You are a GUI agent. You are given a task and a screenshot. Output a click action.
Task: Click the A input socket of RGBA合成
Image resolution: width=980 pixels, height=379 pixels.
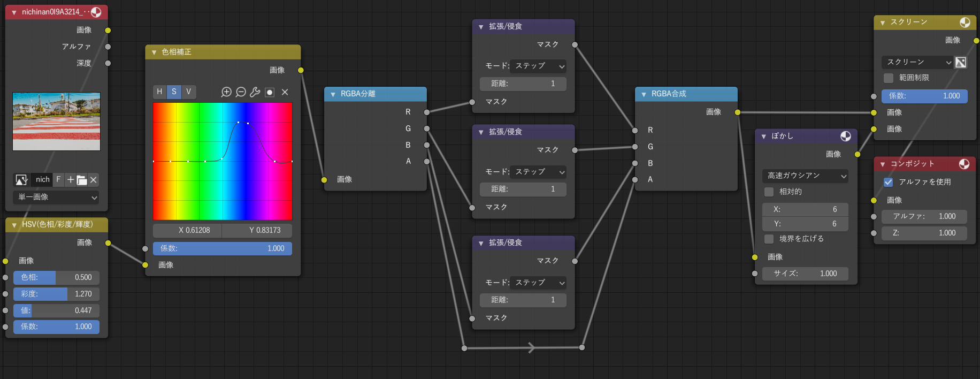point(635,179)
